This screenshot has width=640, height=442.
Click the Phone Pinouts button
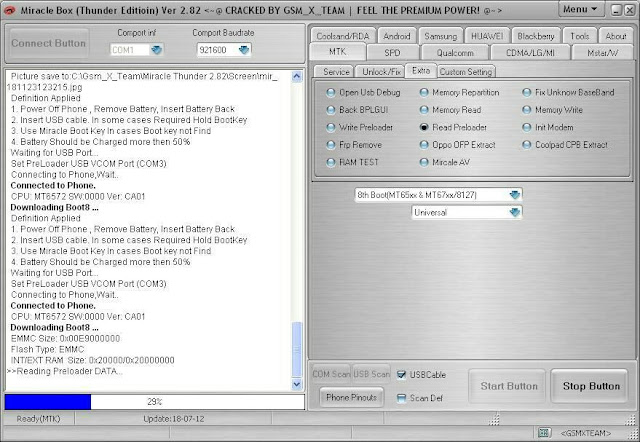[351, 397]
